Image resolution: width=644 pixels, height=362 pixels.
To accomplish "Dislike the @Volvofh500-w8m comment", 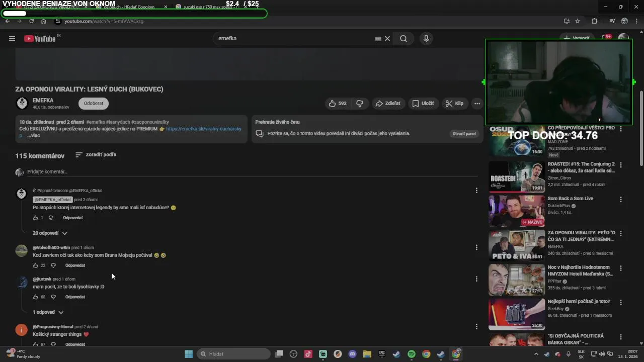I will pyautogui.click(x=53, y=265).
